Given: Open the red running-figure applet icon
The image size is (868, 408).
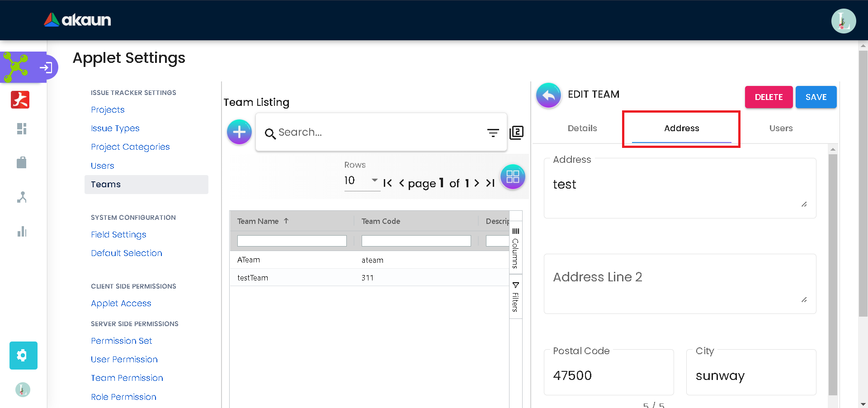Looking at the screenshot, I should (20, 100).
